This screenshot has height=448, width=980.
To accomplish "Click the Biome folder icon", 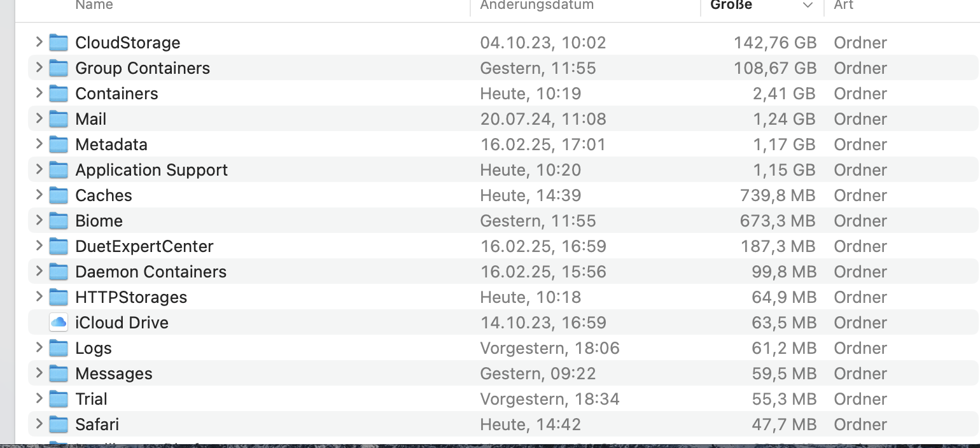I will (59, 221).
